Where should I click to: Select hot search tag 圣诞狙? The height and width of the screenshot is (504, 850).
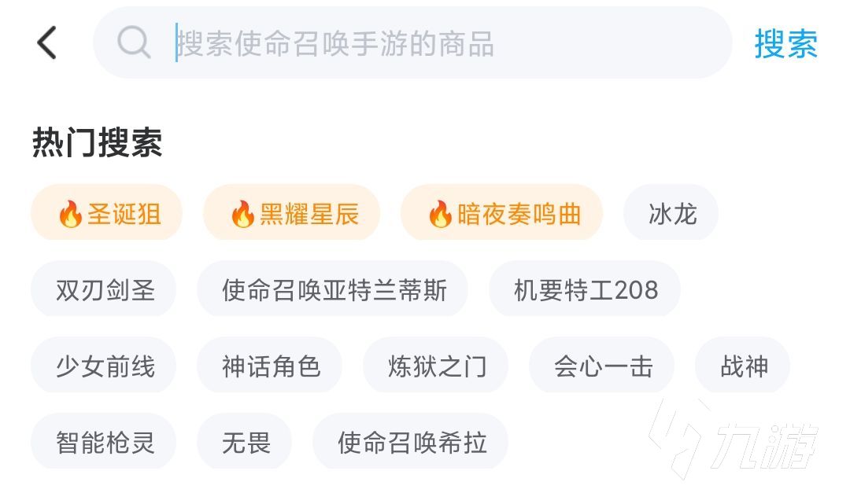click(x=107, y=213)
